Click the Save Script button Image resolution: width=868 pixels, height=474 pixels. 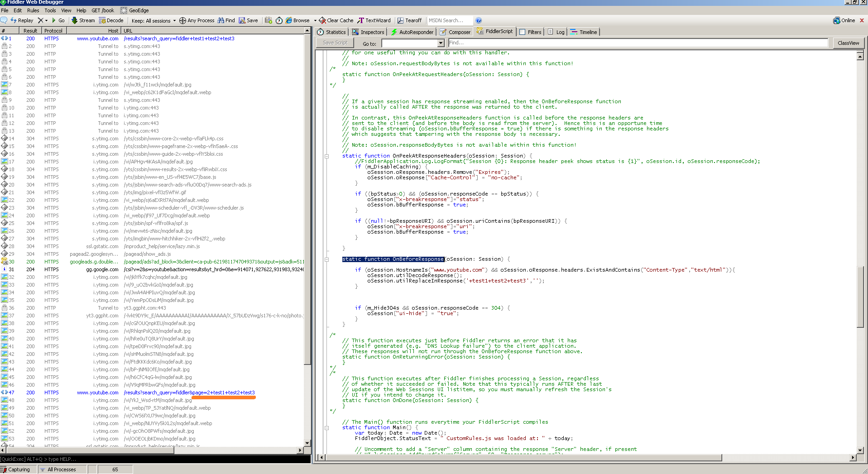pyautogui.click(x=335, y=43)
